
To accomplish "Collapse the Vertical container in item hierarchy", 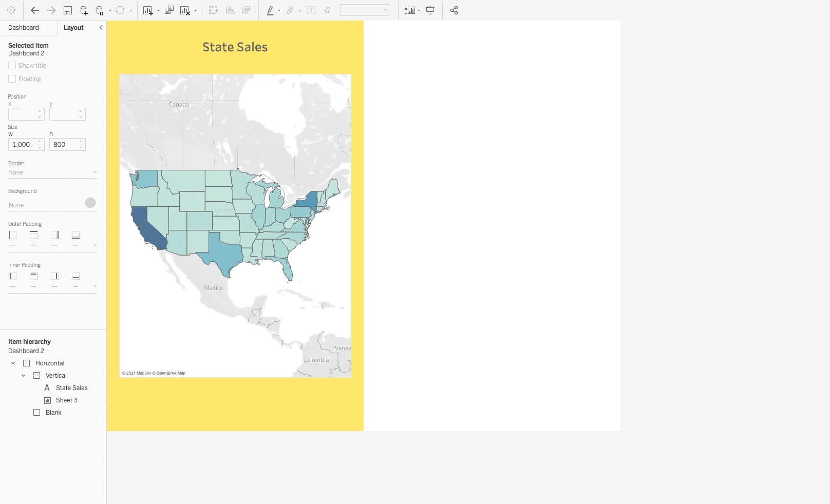I will 23,375.
